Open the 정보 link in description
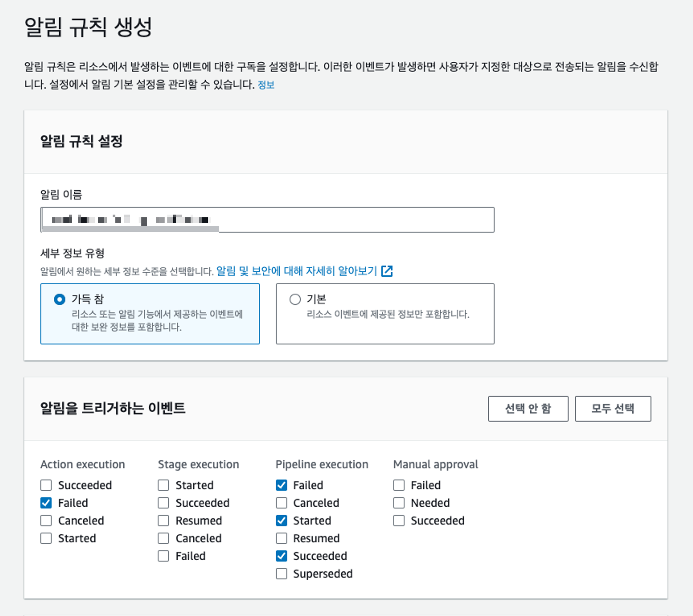This screenshot has width=693, height=616. (266, 85)
